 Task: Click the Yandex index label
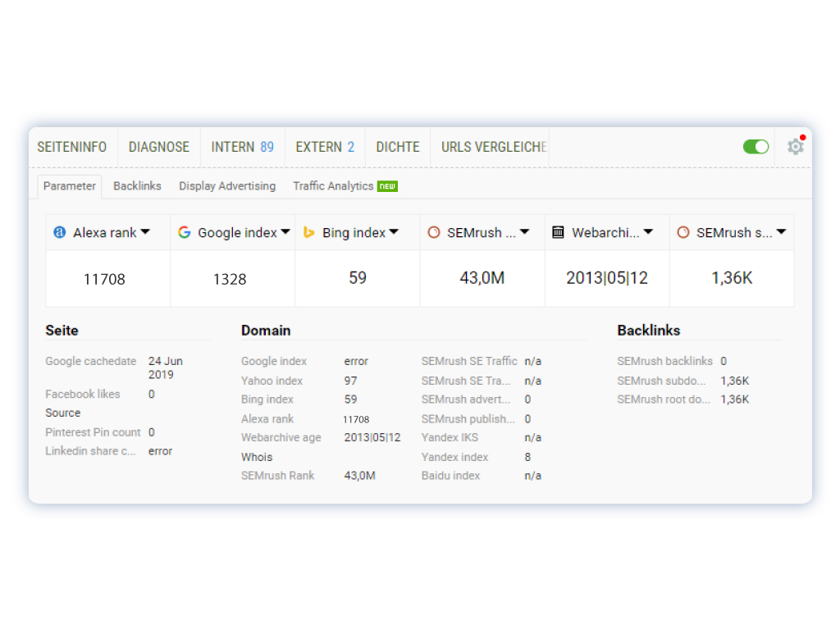click(454, 457)
